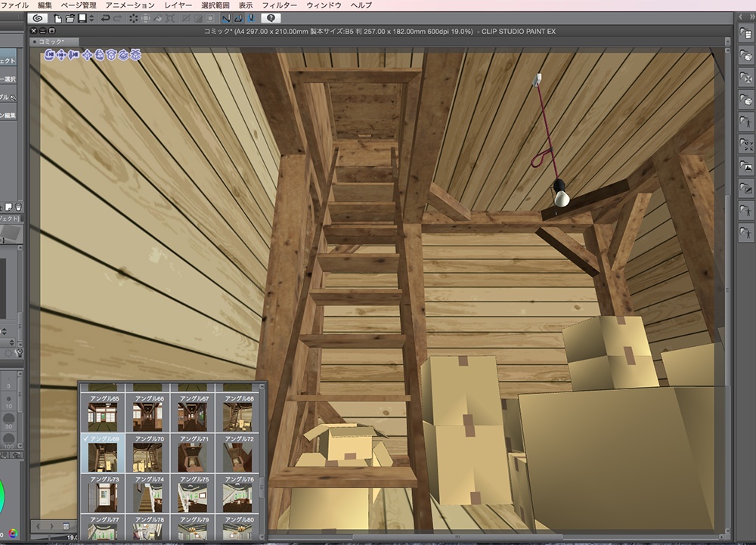This screenshot has height=545, width=756.
Task: Click the Open file folder icon
Action: point(70,18)
